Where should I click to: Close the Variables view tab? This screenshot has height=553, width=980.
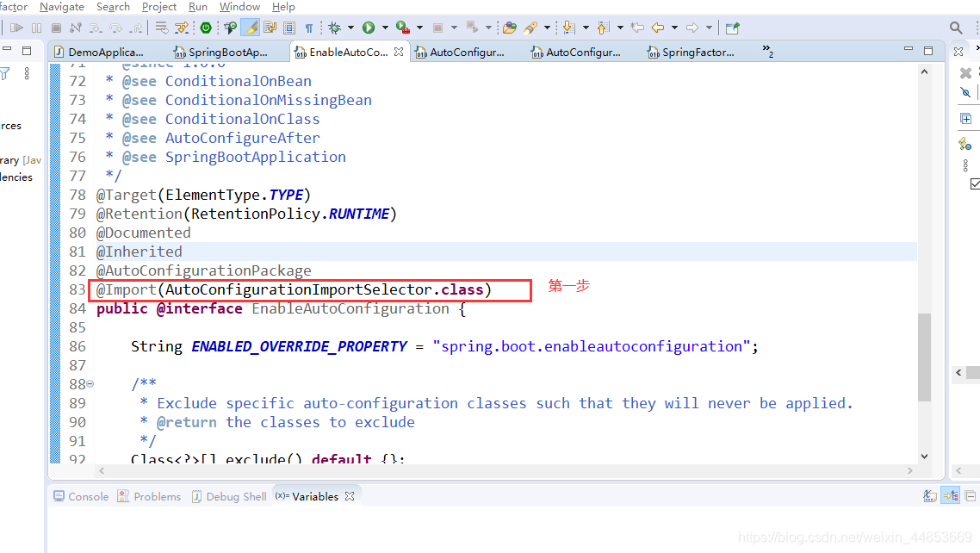(350, 496)
